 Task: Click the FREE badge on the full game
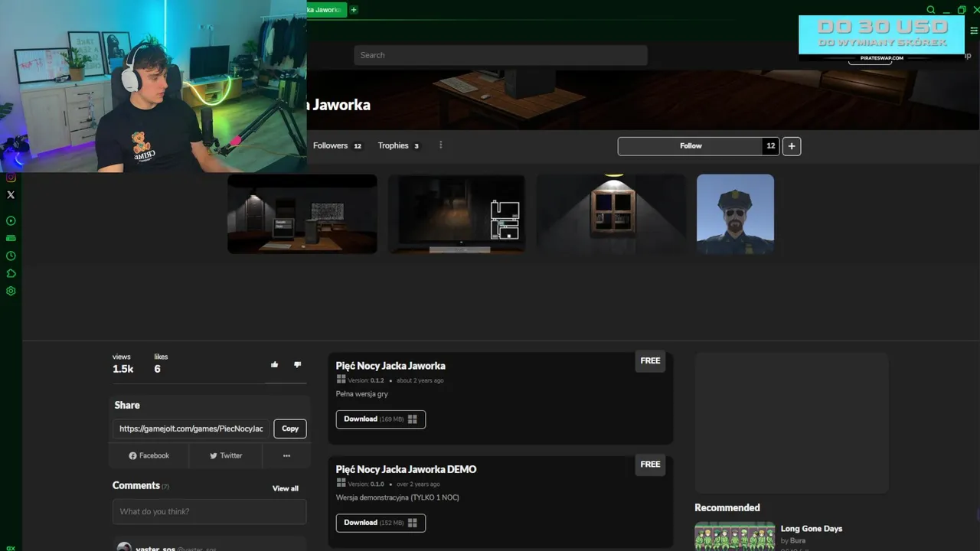[x=650, y=360]
